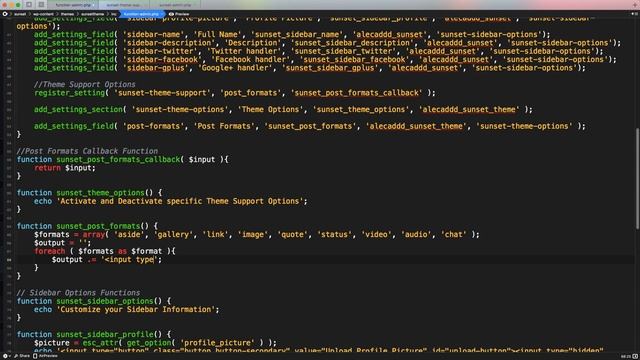
Task: Click the 'sidebar-twitter' string
Action: tap(160, 51)
